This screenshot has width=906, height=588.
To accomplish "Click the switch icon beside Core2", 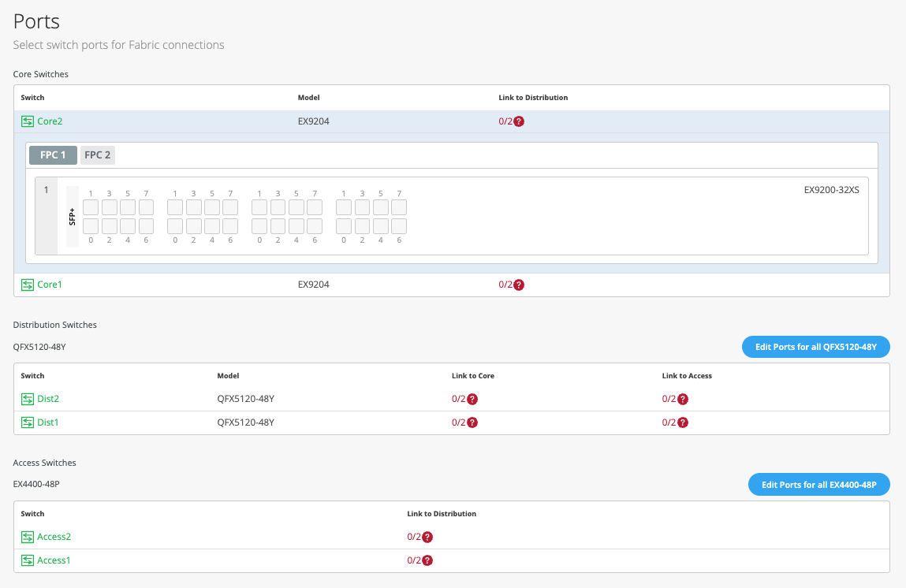I will (28, 121).
